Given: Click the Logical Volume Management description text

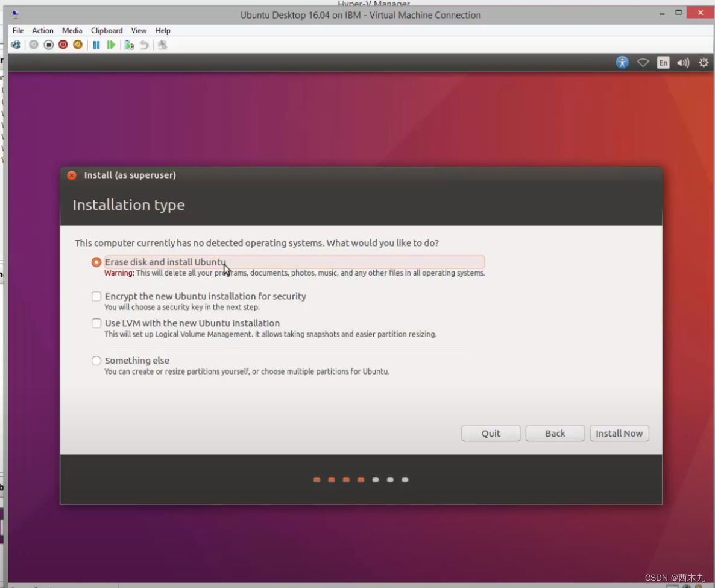Looking at the screenshot, I should point(271,334).
